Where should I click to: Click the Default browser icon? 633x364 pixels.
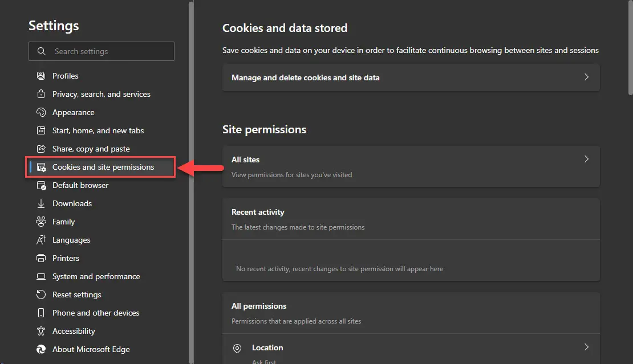click(x=41, y=186)
